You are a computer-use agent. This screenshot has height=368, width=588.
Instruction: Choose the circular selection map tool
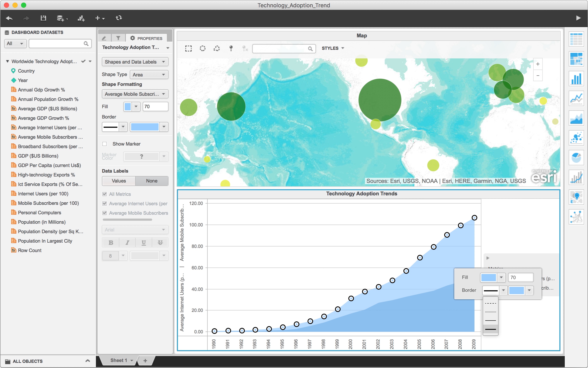pos(202,49)
